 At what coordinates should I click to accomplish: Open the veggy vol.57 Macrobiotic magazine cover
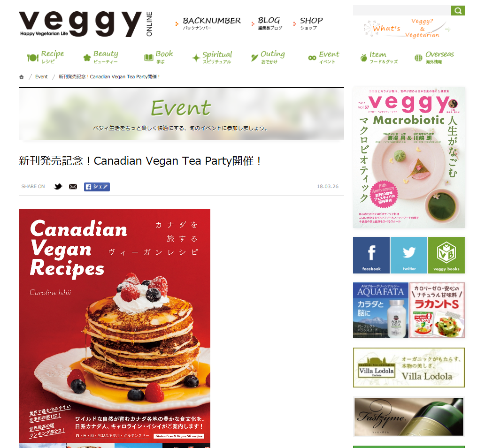(x=409, y=158)
